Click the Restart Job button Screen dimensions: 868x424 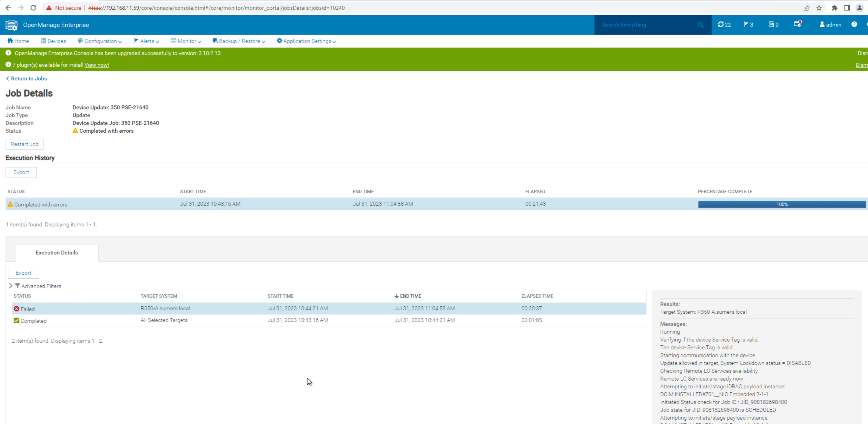(24, 144)
